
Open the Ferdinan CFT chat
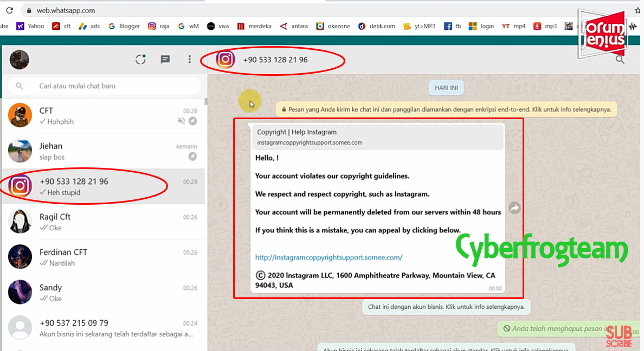pyautogui.click(x=104, y=257)
